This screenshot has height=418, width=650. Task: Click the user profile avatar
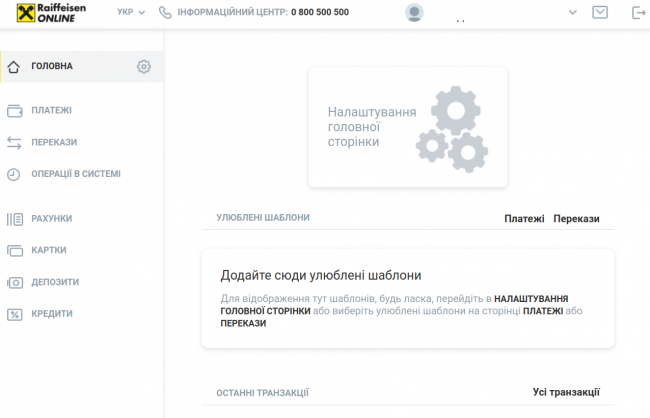[x=414, y=13]
